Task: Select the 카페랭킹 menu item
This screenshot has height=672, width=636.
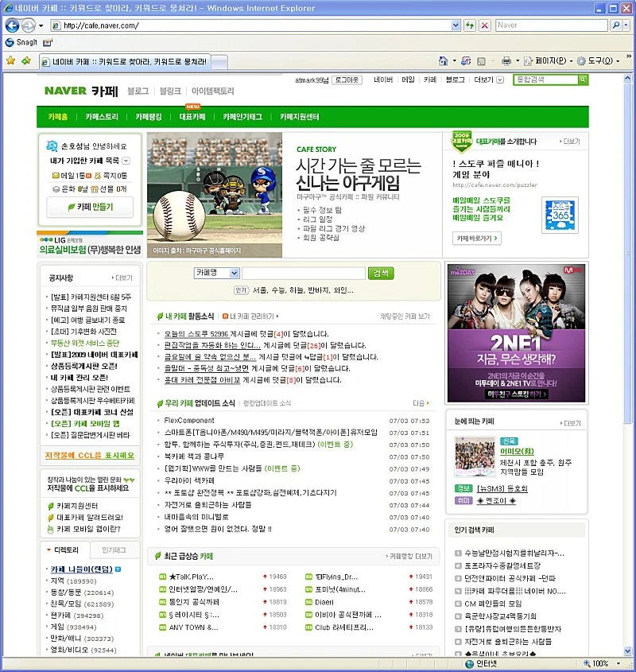Action: [149, 117]
